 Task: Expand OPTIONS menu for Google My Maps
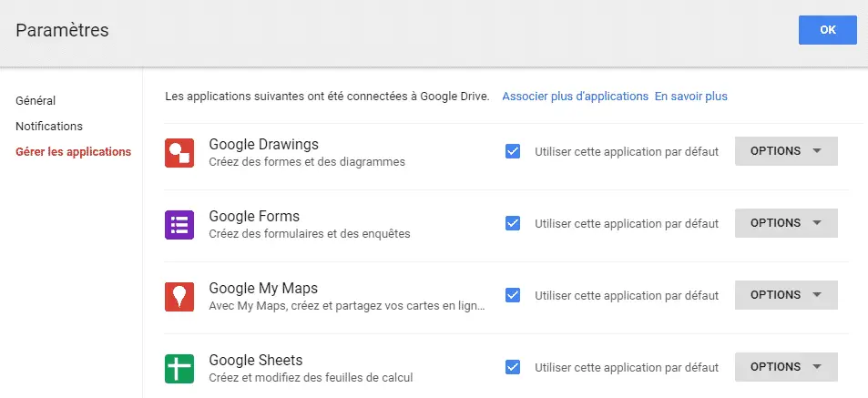click(x=786, y=295)
